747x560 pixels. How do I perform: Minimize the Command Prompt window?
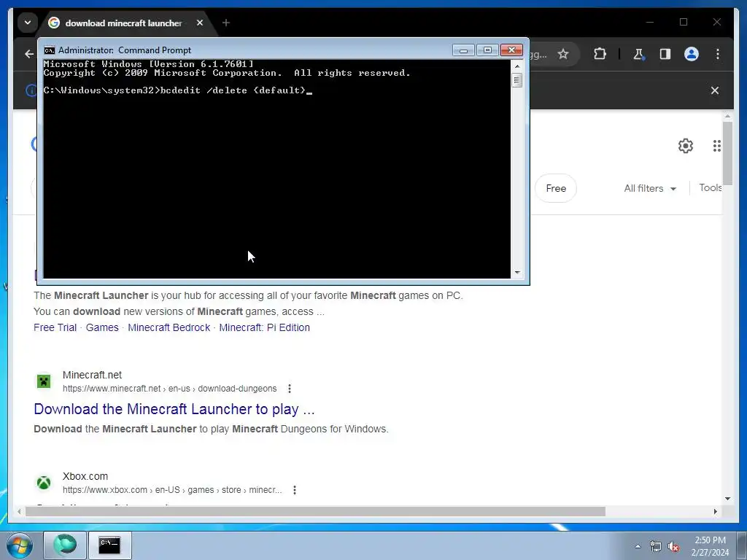coord(463,50)
